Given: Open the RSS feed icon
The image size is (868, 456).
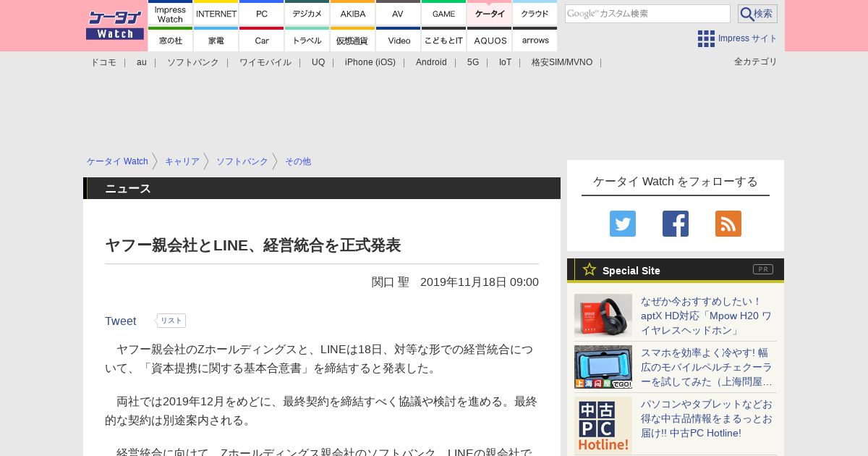Looking at the screenshot, I should [x=728, y=224].
